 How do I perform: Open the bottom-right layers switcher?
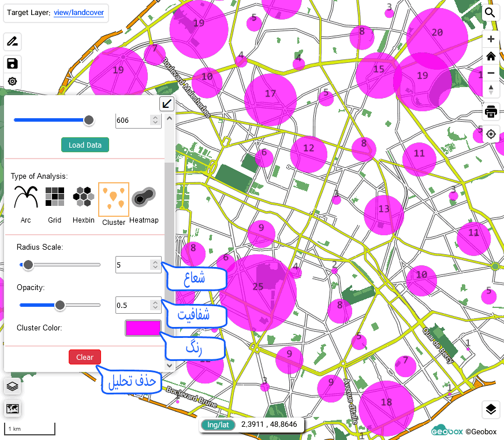(x=490, y=409)
